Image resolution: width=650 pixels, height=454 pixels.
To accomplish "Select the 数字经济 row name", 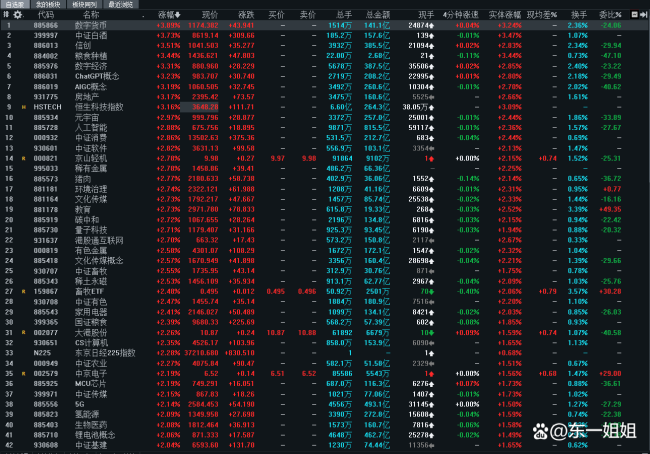I will [x=91, y=66].
